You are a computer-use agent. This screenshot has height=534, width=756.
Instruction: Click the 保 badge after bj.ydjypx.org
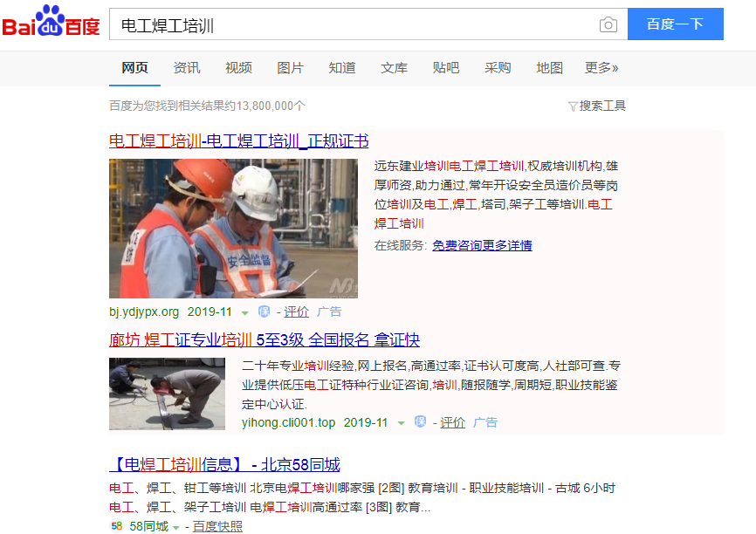pyautogui.click(x=264, y=311)
